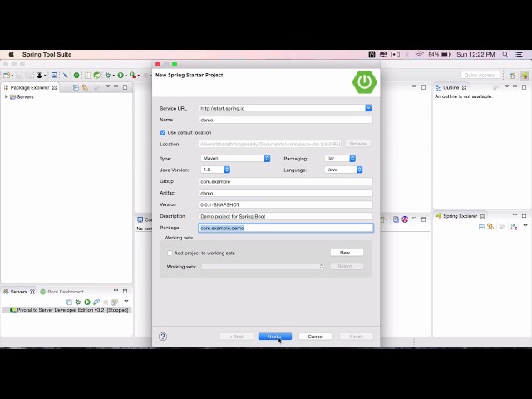Open the Spring Tool Suite menu
This screenshot has height=399, width=532.
(47, 54)
